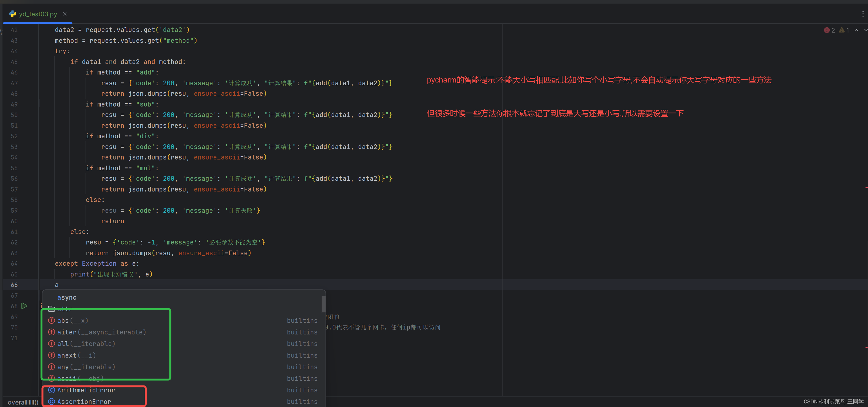This screenshot has width=868, height=407.
Task: Close the yd_test03.py tab
Action: pos(65,14)
